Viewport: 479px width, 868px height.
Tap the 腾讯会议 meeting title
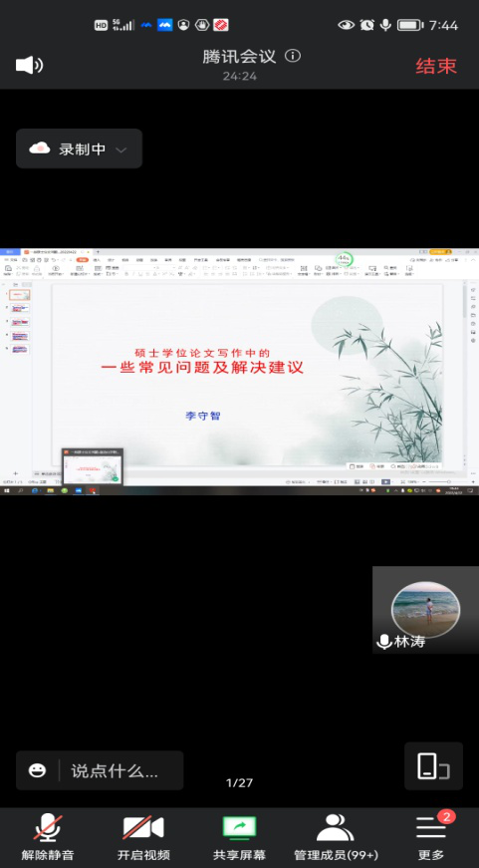239,56
